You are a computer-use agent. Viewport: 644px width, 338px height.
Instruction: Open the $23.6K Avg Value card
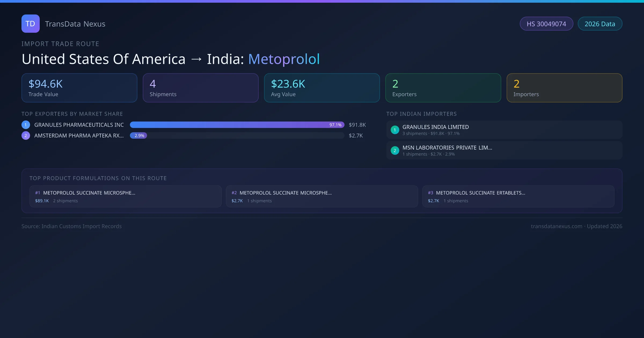coord(322,88)
